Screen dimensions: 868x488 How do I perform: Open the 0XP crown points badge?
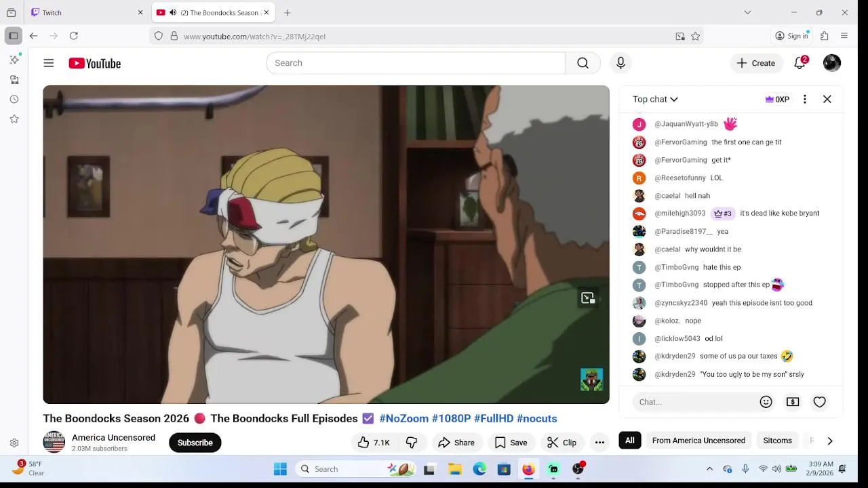777,99
